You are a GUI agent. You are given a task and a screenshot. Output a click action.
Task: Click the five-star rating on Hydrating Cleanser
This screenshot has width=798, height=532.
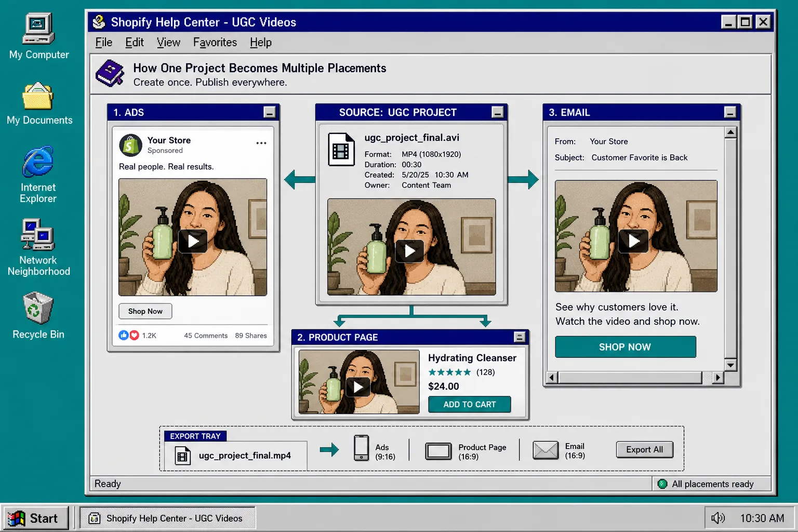pyautogui.click(x=449, y=372)
